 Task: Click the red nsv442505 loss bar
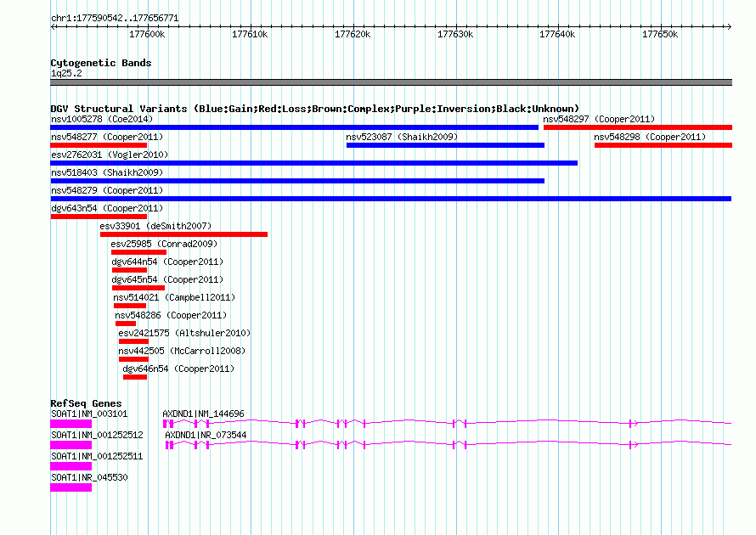point(133,359)
